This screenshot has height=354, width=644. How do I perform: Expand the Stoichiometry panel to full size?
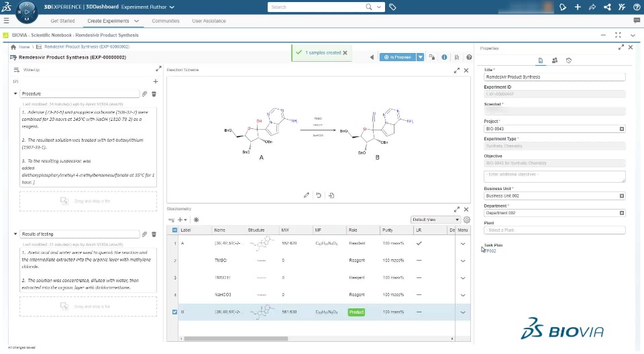click(x=457, y=210)
